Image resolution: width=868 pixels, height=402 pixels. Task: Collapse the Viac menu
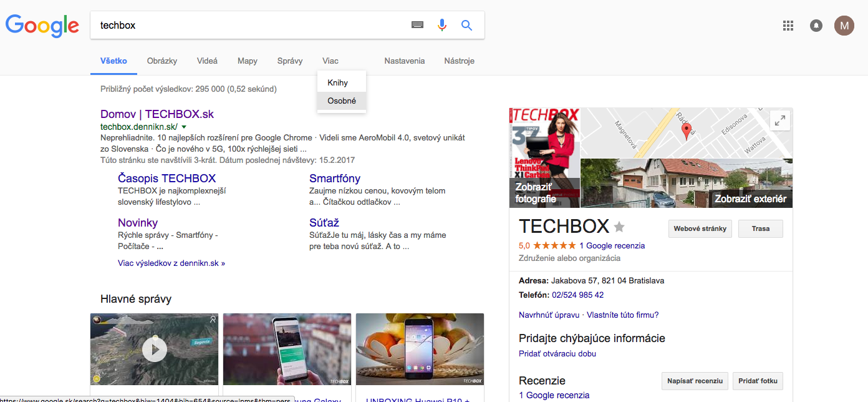[x=330, y=61]
